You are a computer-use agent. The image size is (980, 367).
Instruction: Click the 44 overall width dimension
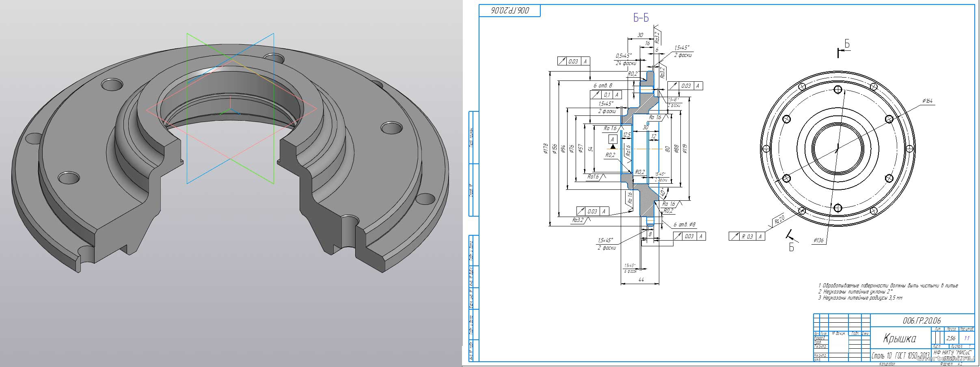641,280
